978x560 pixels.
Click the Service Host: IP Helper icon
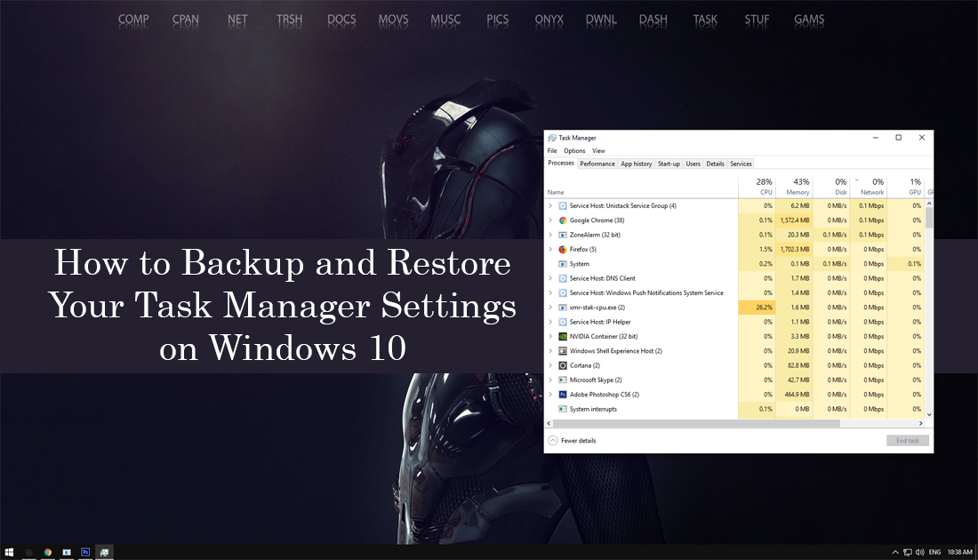[563, 322]
